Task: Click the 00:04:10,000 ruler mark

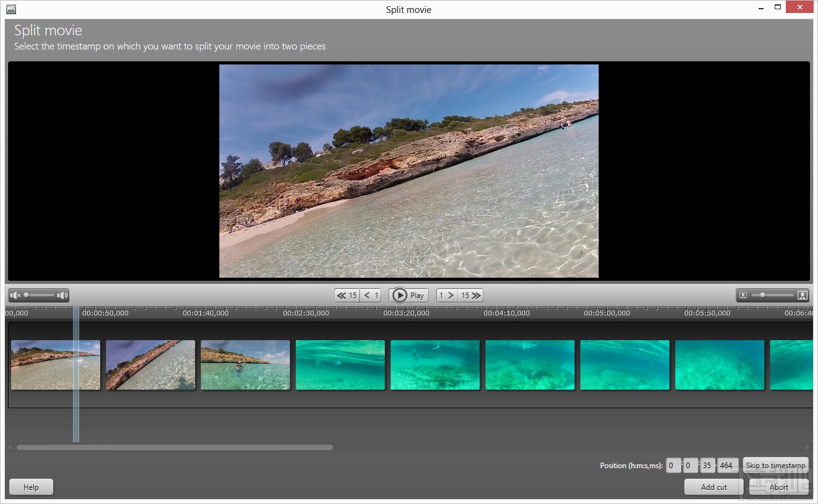Action: pos(506,313)
